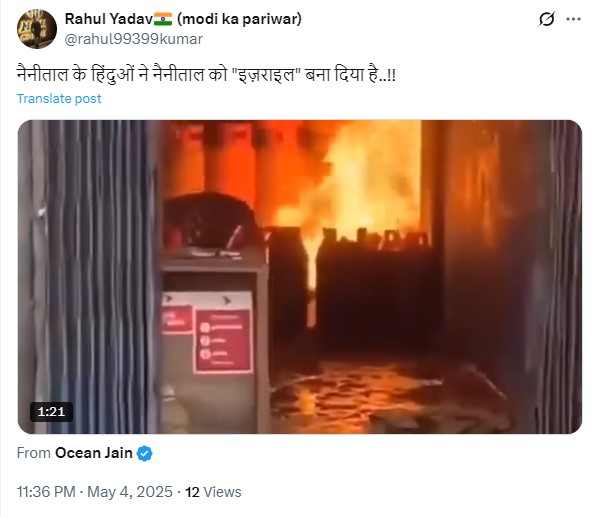Click Rahul Yadav's profile avatar
Image resolution: width=595 pixels, height=517 pixels.
37,29
